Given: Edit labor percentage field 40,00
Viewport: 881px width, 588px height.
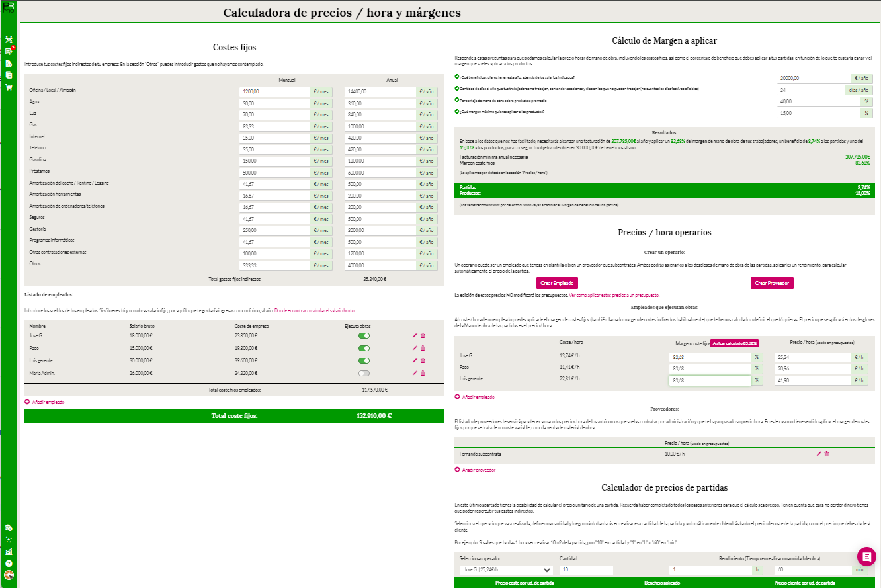Looking at the screenshot, I should click(x=819, y=102).
